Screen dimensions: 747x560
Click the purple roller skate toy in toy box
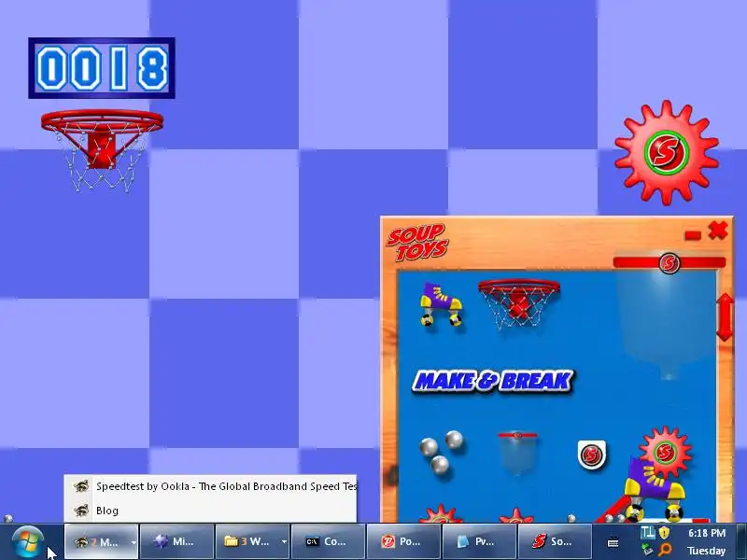[441, 305]
